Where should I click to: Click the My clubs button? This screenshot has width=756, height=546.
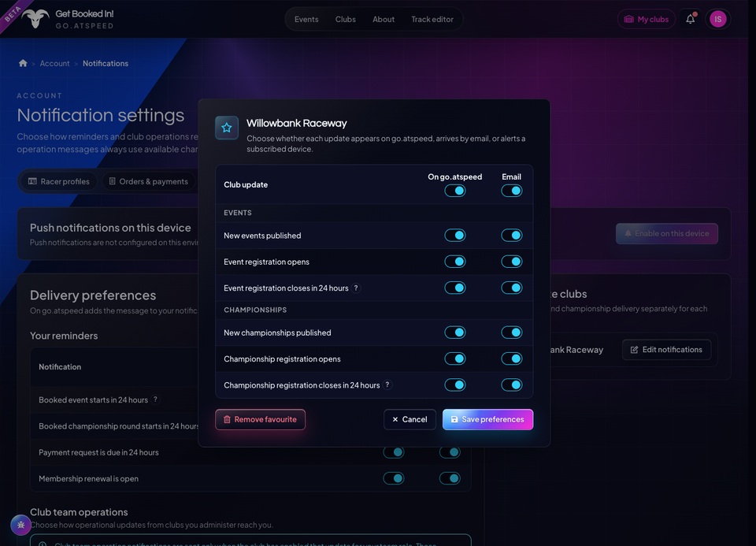(x=646, y=19)
